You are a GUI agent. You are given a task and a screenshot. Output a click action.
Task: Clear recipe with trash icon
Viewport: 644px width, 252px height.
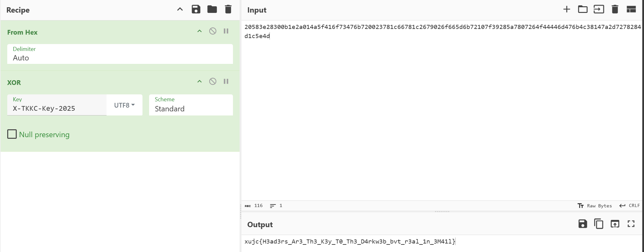(228, 9)
